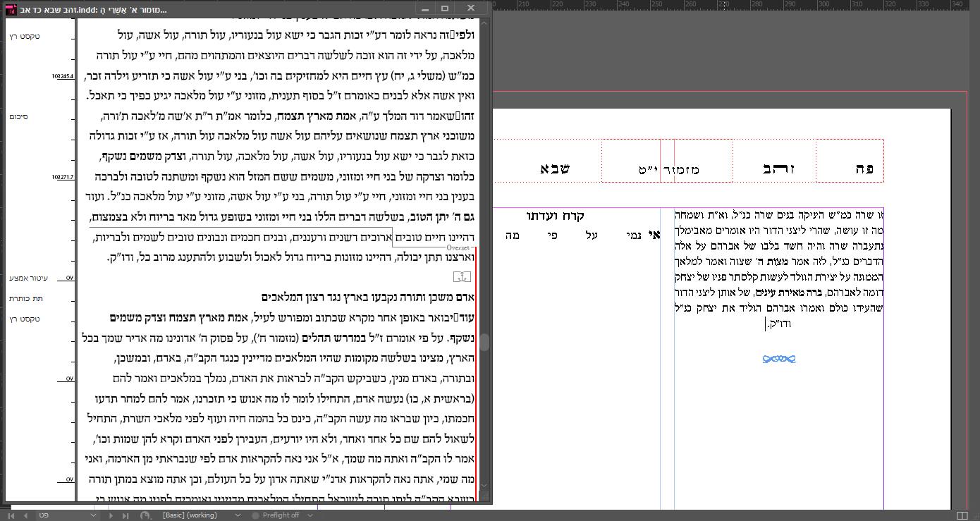The width and height of the screenshot is (980, 521).
Task: Click the InDesign icon in Story Editor title bar
Action: click(x=11, y=9)
